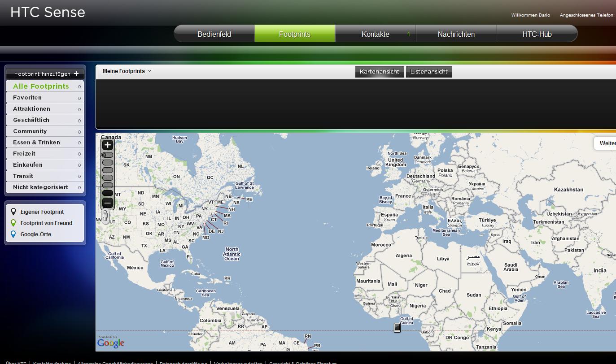
Task: Click the Willkommen Dario text
Action: tap(530, 15)
